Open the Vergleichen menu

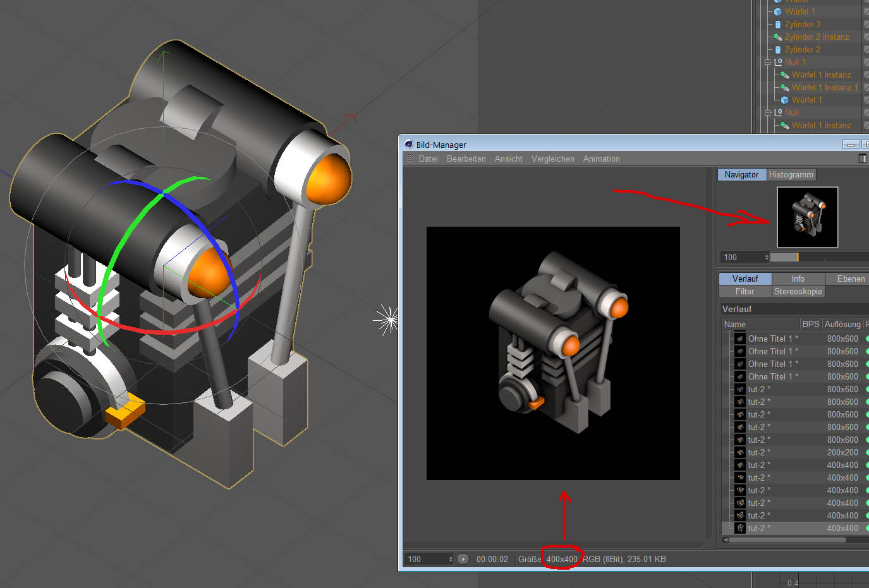point(553,159)
